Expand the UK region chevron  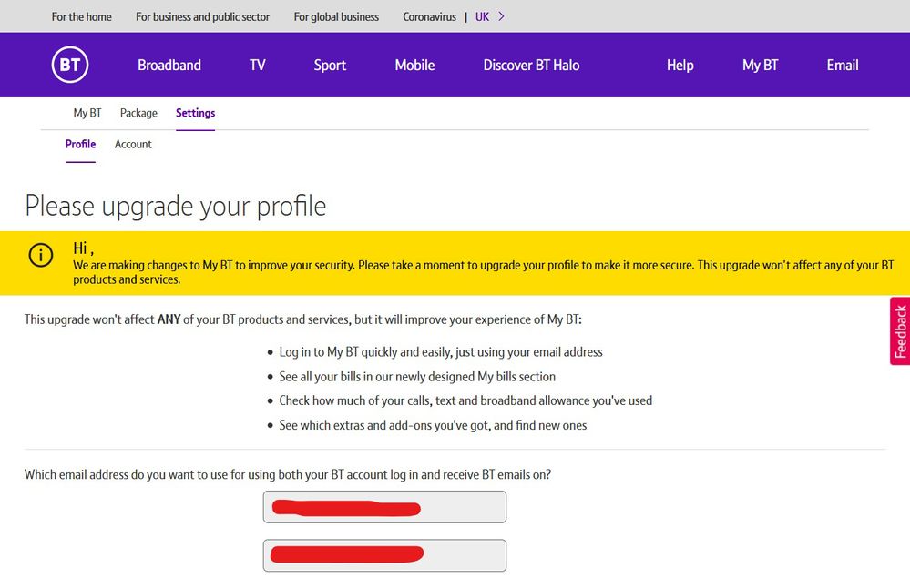coord(502,16)
